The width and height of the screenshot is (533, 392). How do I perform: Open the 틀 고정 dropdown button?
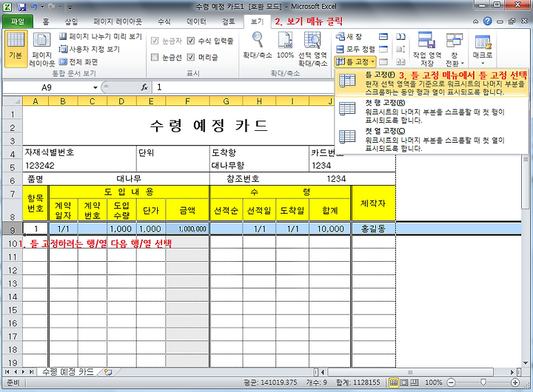point(355,62)
